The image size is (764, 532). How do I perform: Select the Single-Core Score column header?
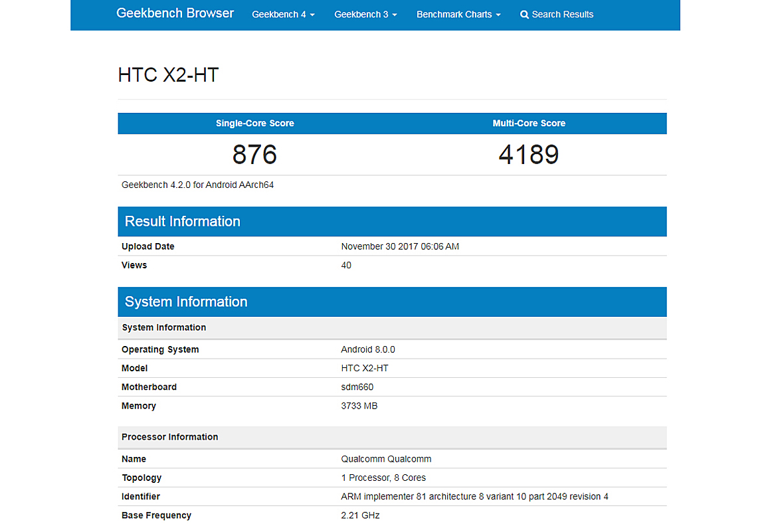tap(254, 124)
